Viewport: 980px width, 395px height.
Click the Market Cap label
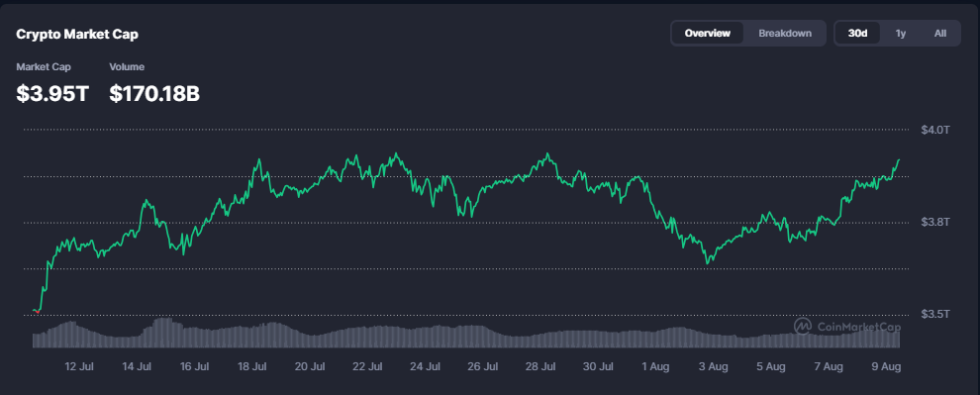[44, 67]
